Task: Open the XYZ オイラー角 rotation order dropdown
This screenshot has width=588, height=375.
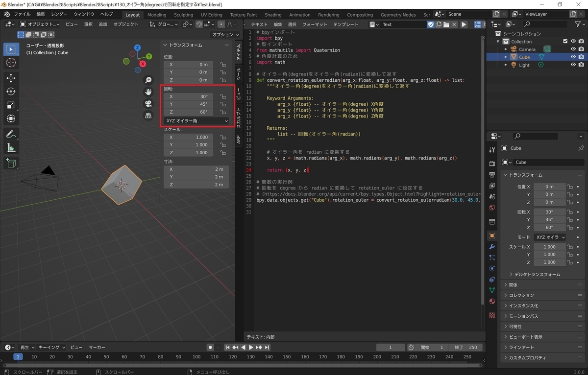Action: 196,120
